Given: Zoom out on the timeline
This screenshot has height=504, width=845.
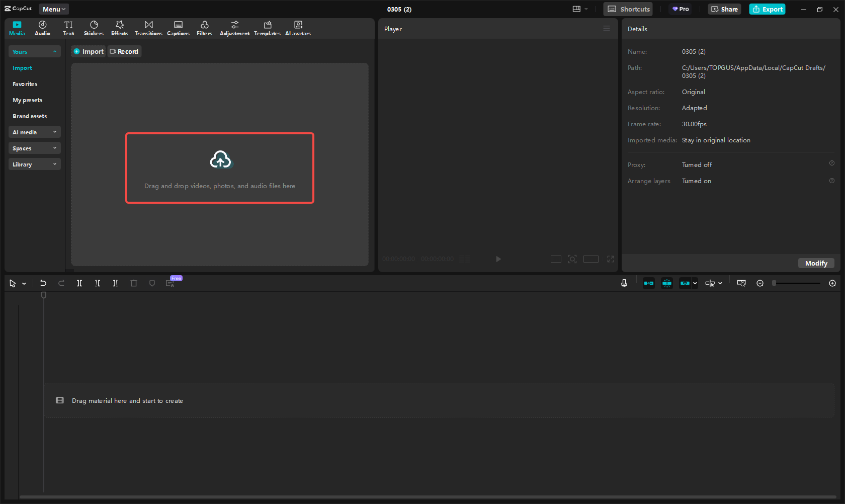Looking at the screenshot, I should click(x=760, y=283).
